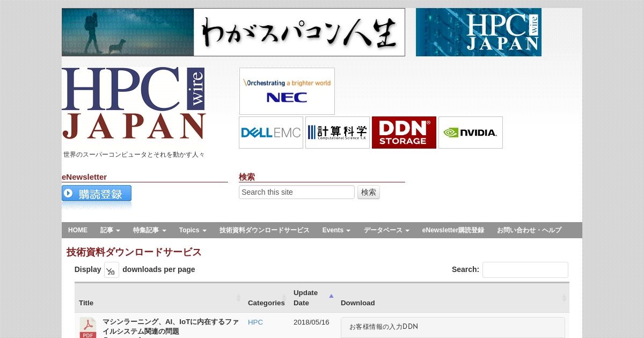Focus the Search this site field
This screenshot has width=644, height=338.
pos(297,192)
